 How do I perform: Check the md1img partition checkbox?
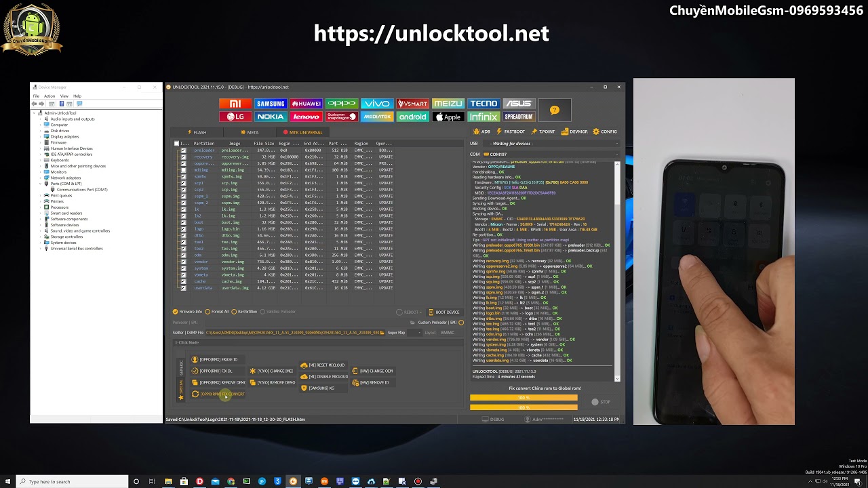(x=183, y=169)
